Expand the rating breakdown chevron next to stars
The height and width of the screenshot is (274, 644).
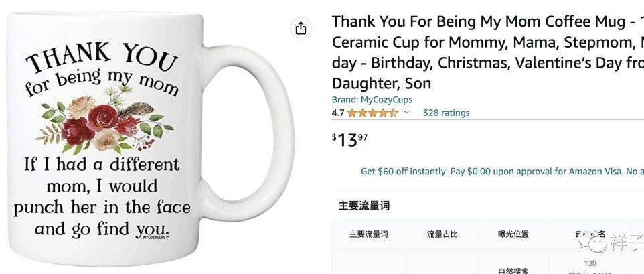(406, 113)
